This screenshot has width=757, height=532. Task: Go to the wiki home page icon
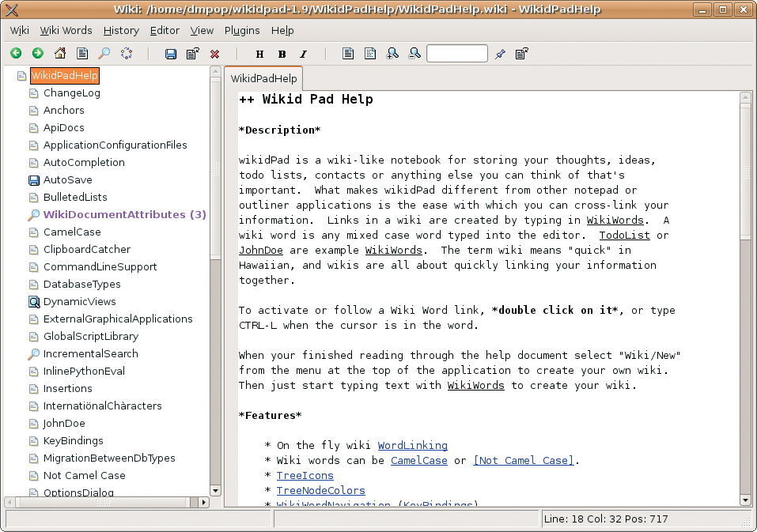pos(60,53)
